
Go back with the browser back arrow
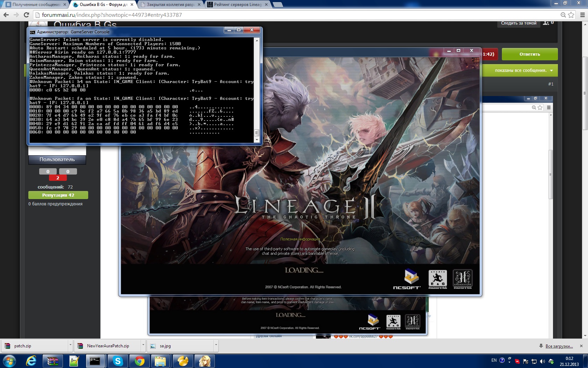click(x=6, y=15)
